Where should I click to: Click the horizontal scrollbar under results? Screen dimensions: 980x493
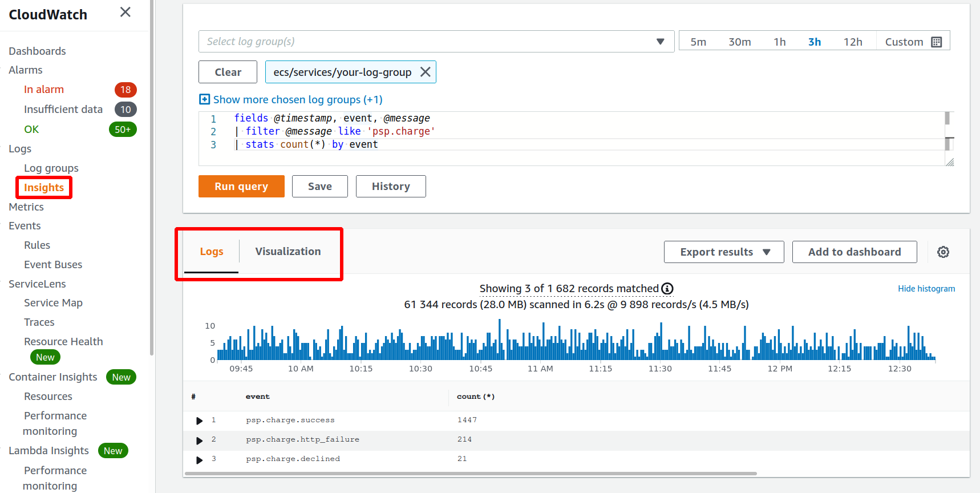pos(471,474)
